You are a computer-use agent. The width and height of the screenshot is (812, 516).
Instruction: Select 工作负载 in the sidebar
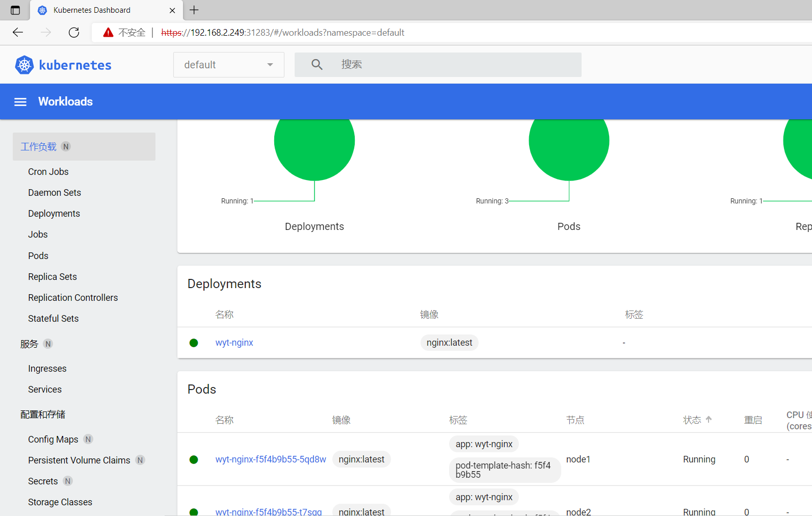[x=84, y=147]
